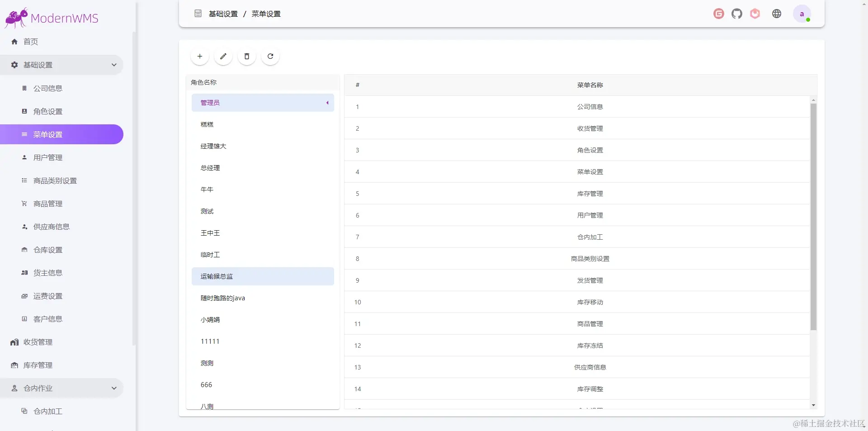Open the language globe icon
This screenshot has width=868, height=431.
(777, 14)
